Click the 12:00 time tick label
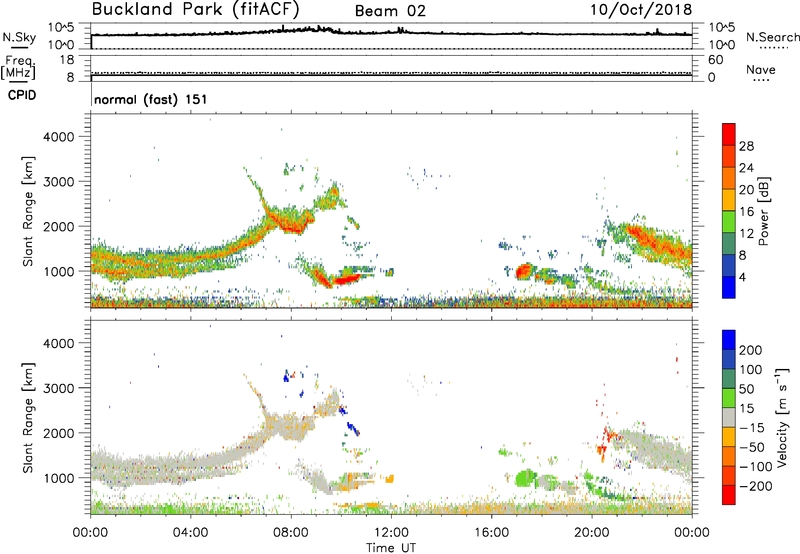800x554 pixels. pos(391,533)
